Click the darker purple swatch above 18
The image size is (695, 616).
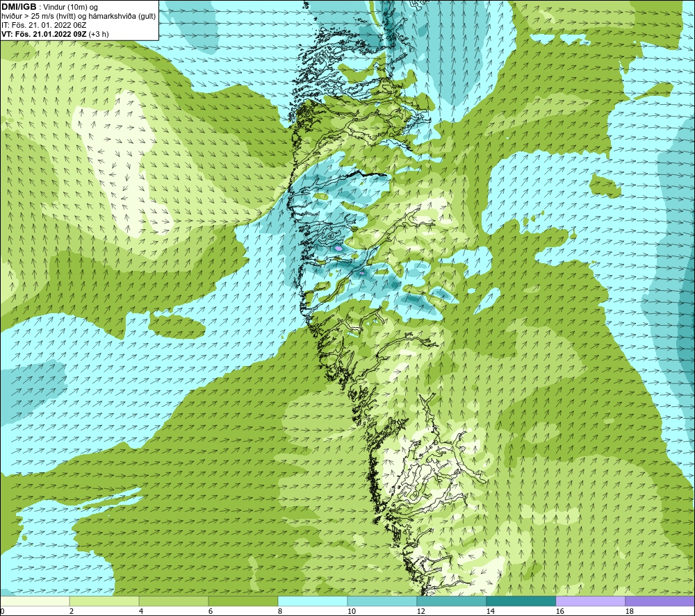pyautogui.click(x=660, y=601)
